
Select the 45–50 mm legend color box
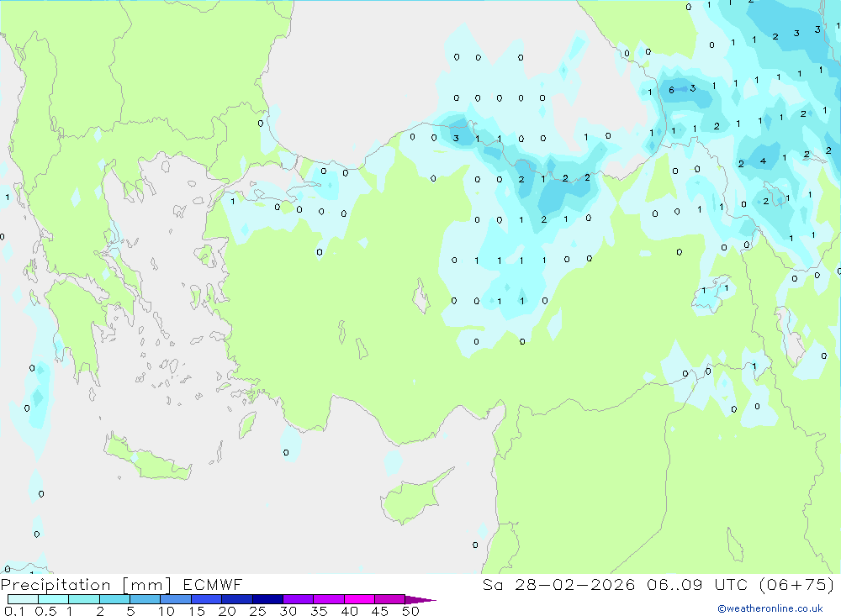pos(390,599)
